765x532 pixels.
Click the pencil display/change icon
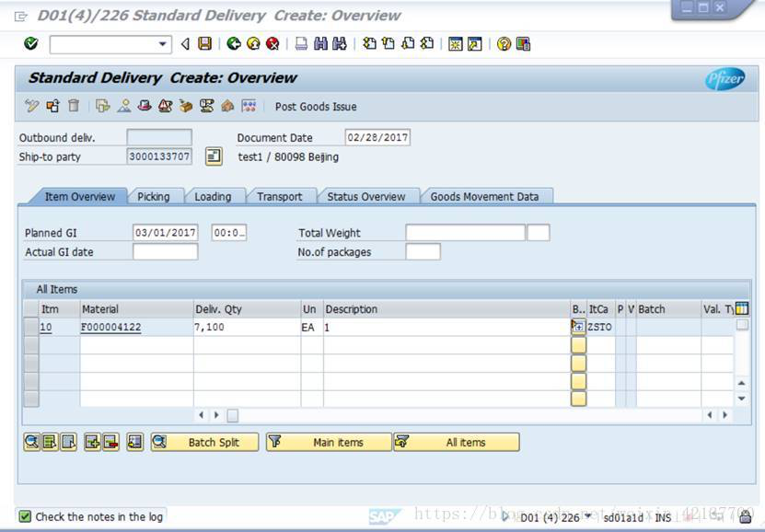30,106
